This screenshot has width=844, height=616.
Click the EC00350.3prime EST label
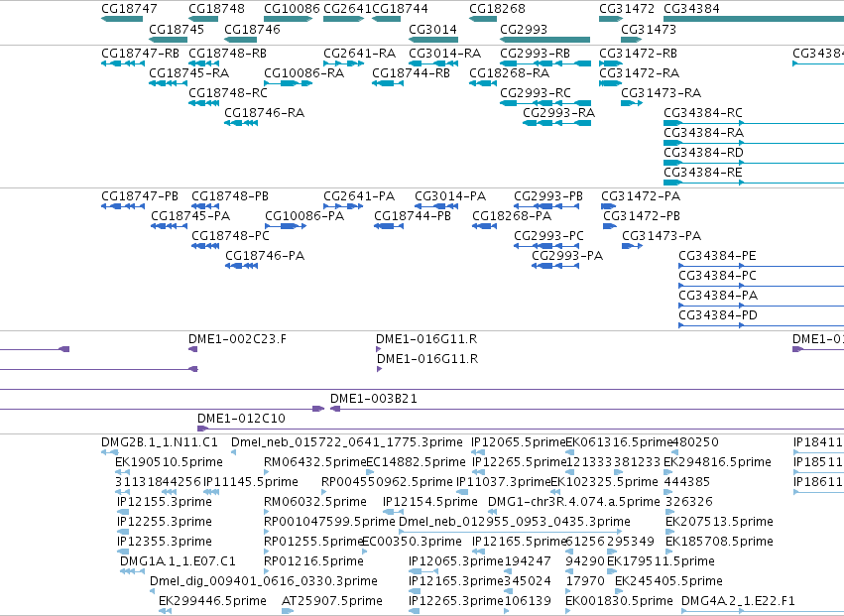413,542
